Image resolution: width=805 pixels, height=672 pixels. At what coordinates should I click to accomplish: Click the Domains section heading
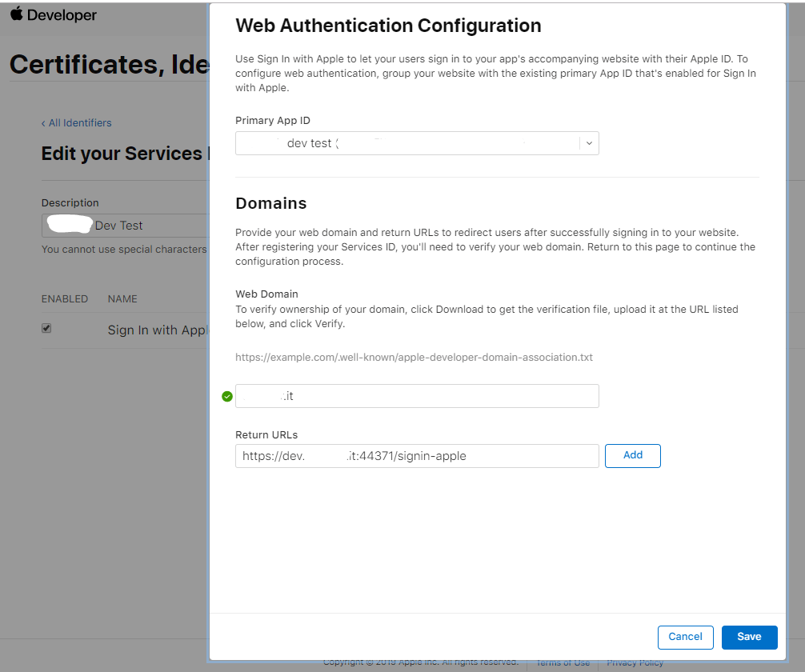click(271, 203)
